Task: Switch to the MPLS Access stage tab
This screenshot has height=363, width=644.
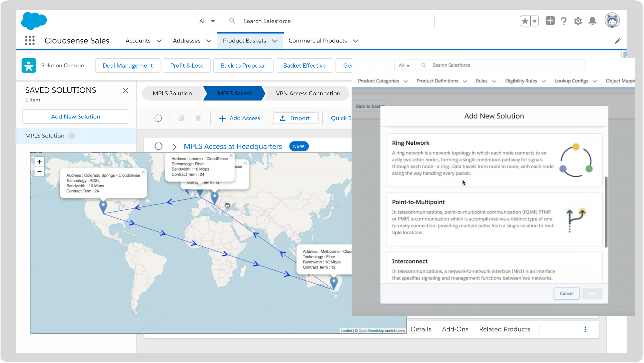Action: (x=235, y=93)
